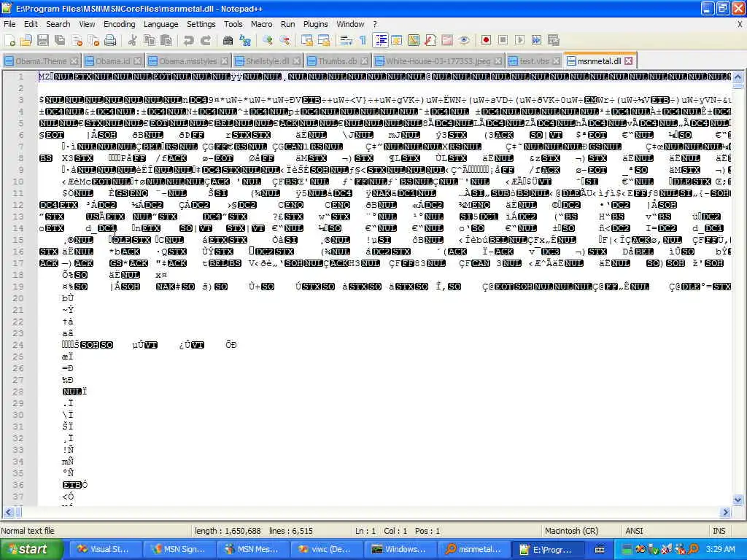Open the Search menu
The image size is (747, 560).
58,24
